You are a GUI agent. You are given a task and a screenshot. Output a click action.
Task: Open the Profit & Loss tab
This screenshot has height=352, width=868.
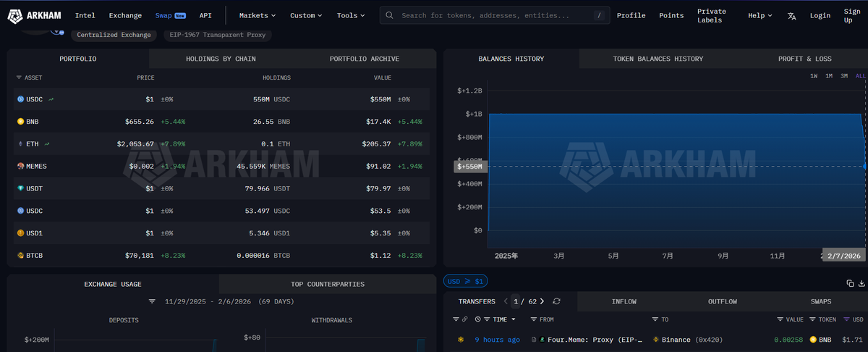point(804,59)
